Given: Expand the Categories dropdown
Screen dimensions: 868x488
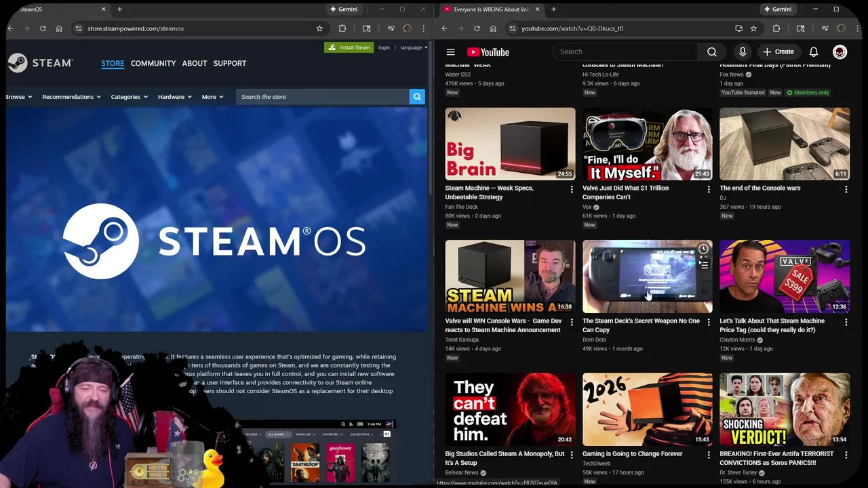Looking at the screenshot, I should [129, 97].
